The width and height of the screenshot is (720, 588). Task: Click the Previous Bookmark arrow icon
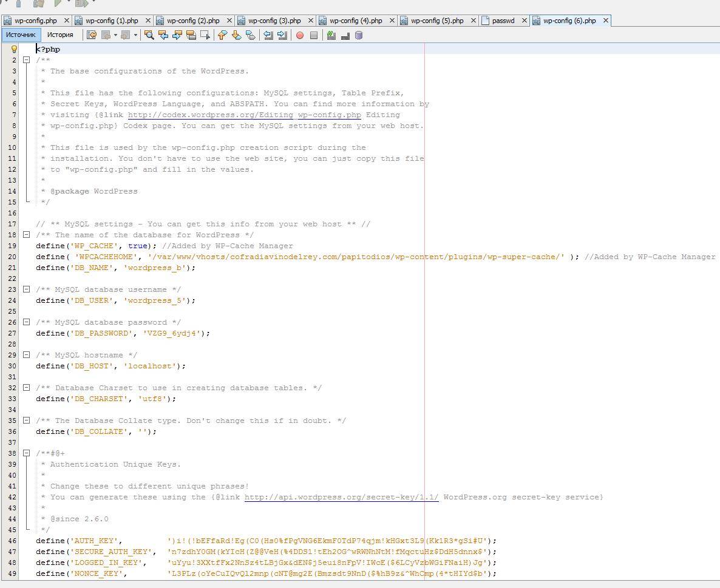click(222, 35)
